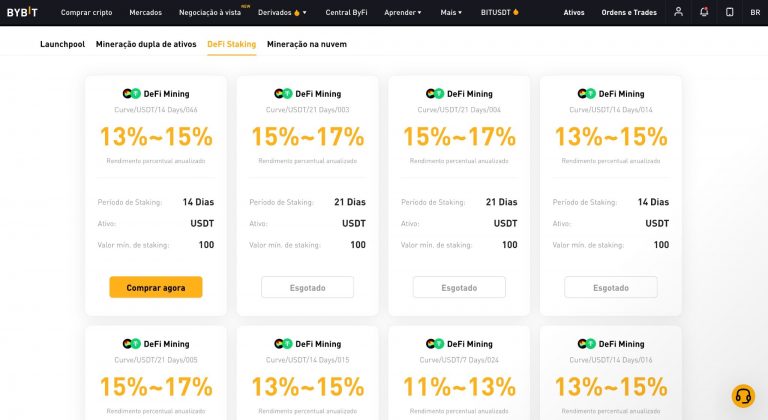Click coin icon on Curve/USDT/21 Days/004 card

[435, 94]
